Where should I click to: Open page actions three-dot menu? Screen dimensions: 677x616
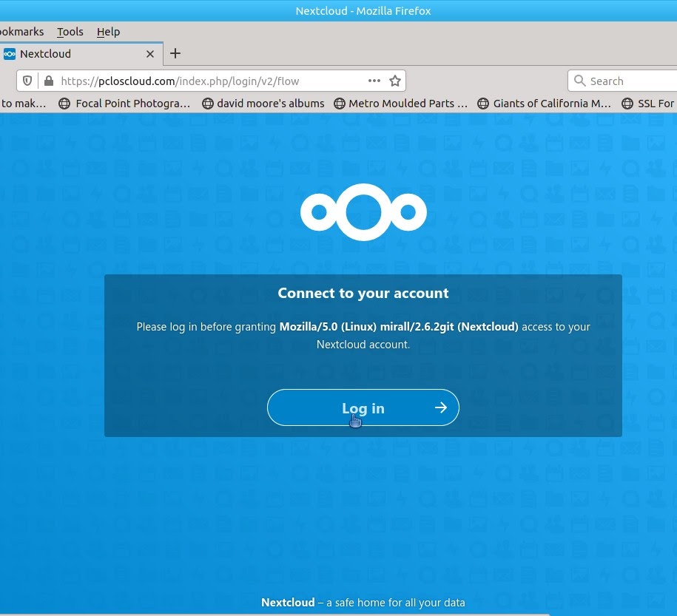click(x=374, y=81)
